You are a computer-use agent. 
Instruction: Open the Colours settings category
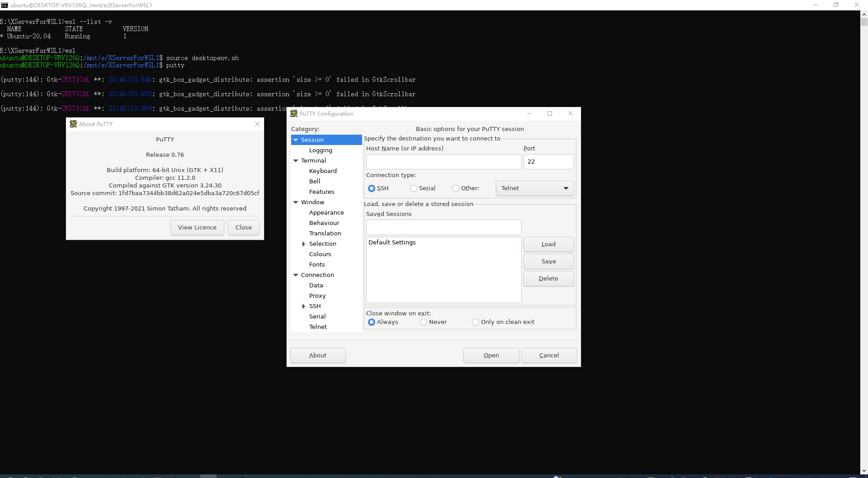320,254
